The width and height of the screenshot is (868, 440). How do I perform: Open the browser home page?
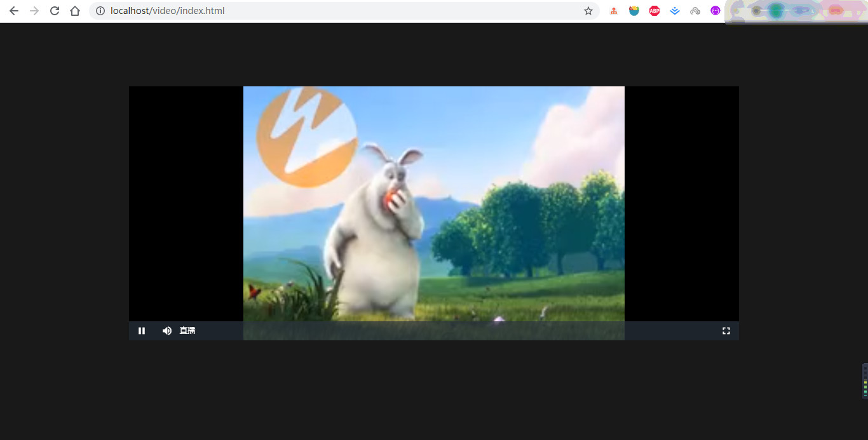pyautogui.click(x=75, y=11)
